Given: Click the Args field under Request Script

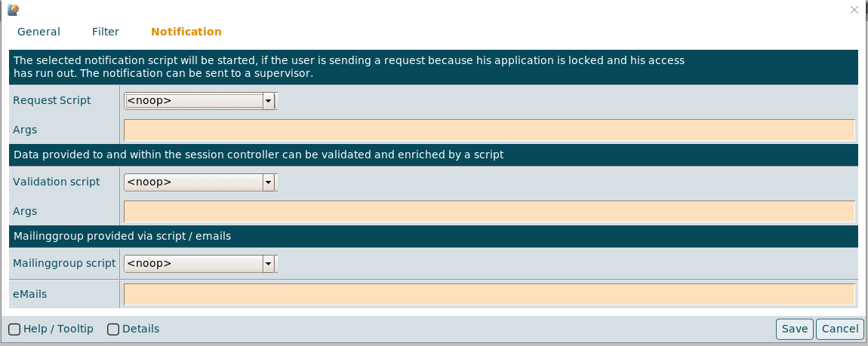Looking at the screenshot, I should coord(489,130).
